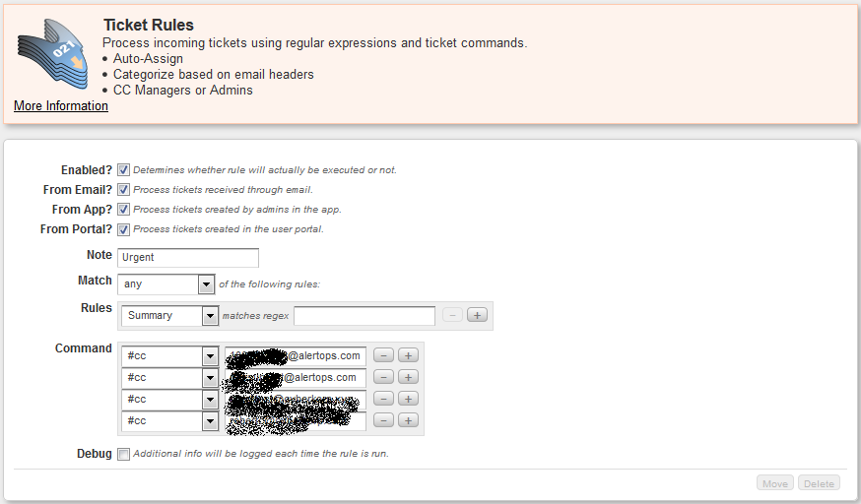The width and height of the screenshot is (861, 504).
Task: Remove the second #cc command row
Action: point(384,377)
